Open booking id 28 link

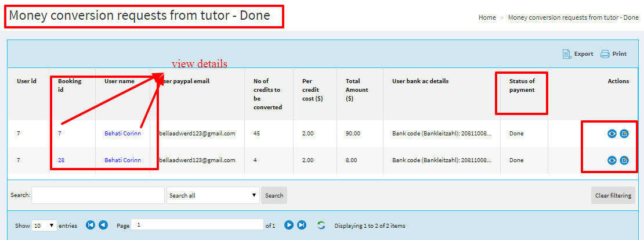point(61,160)
